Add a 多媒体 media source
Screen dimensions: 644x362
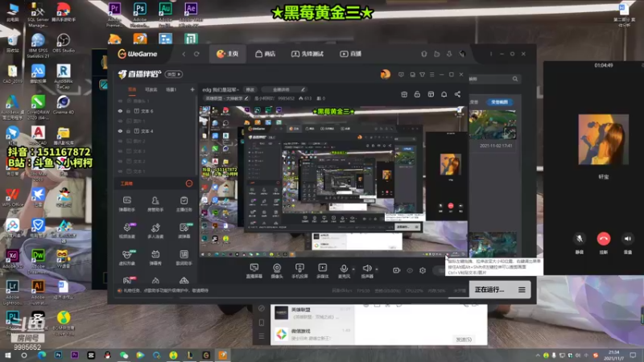point(323,271)
